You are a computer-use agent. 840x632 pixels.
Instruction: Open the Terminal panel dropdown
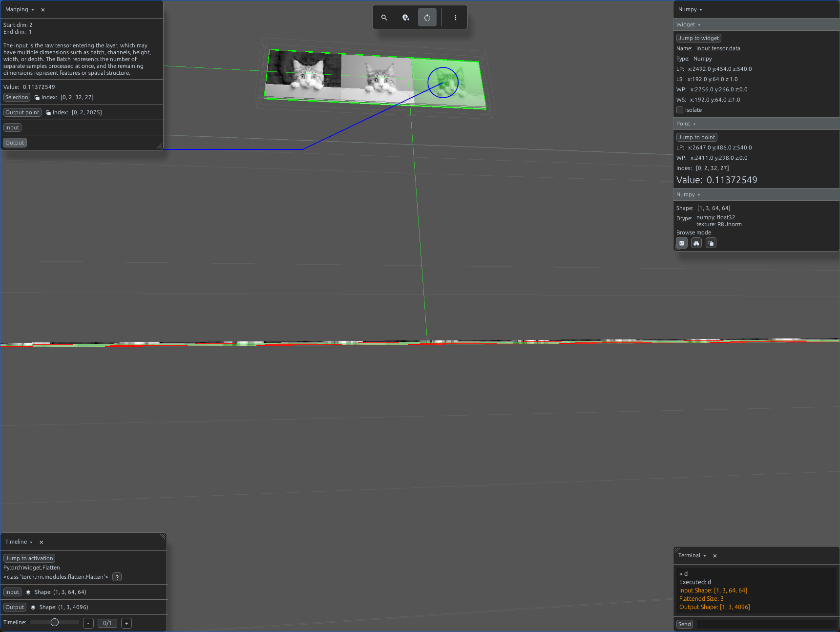click(x=692, y=556)
